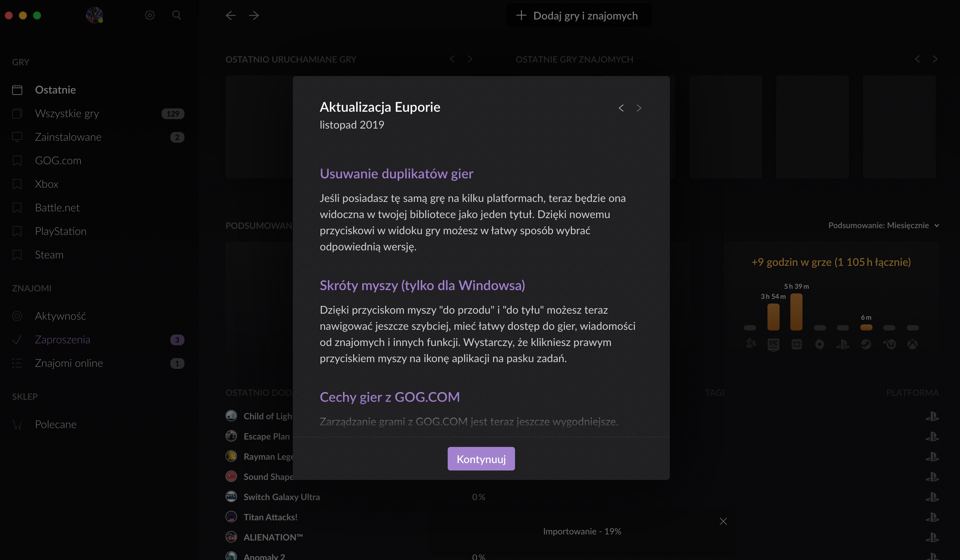
Task: Click the Epic Games 3 h 54 m bar
Action: [773, 317]
